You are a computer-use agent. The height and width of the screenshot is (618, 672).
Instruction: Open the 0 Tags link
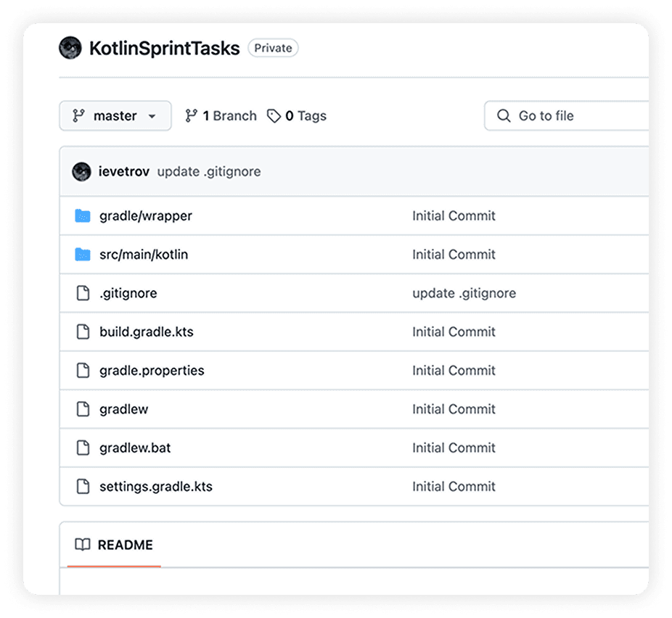click(x=297, y=116)
